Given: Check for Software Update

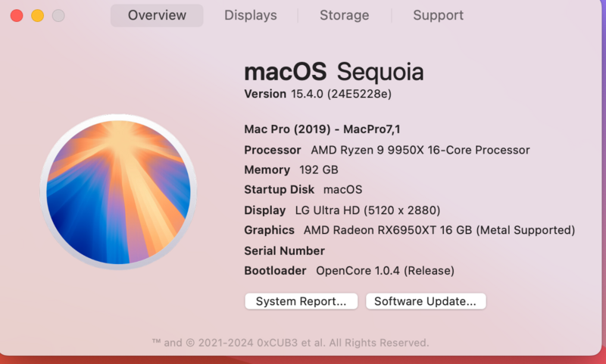Looking at the screenshot, I should [x=425, y=301].
